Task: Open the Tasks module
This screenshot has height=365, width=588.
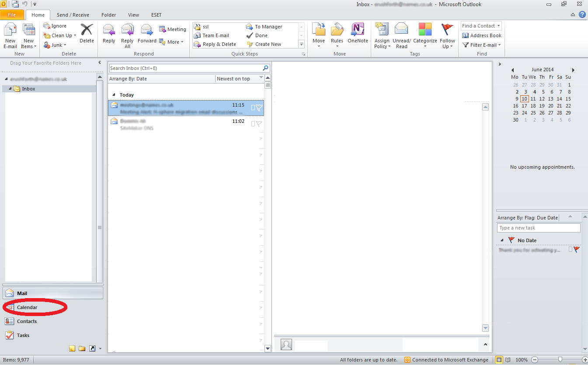Action: point(53,335)
